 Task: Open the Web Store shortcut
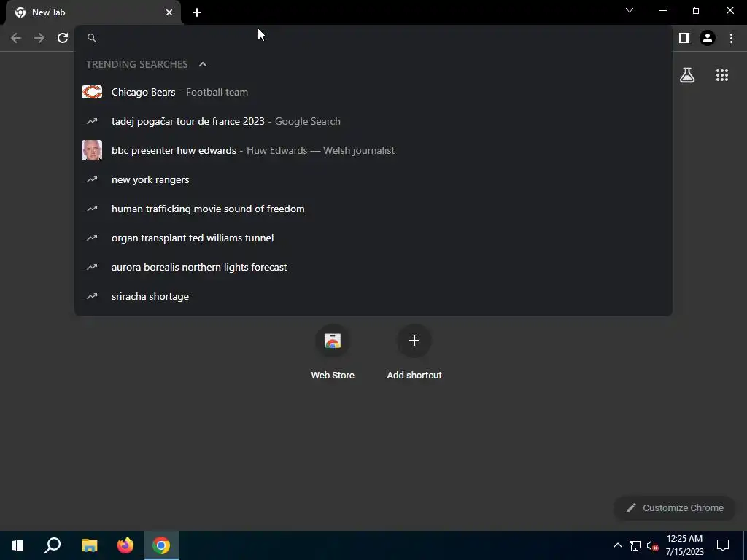click(333, 352)
